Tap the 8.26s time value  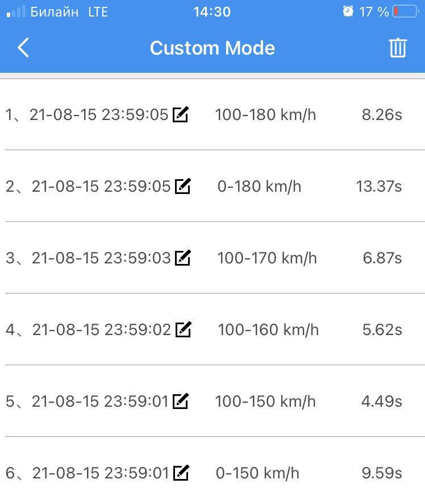382,115
